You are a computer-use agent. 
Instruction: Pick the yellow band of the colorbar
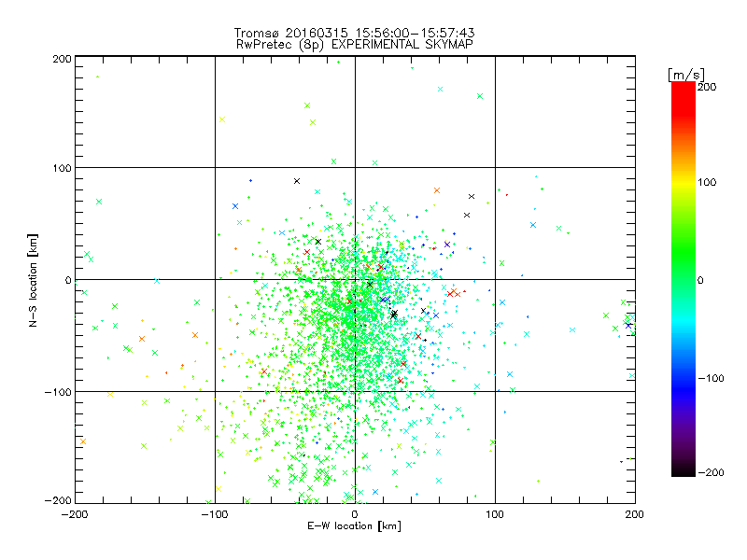[684, 183]
